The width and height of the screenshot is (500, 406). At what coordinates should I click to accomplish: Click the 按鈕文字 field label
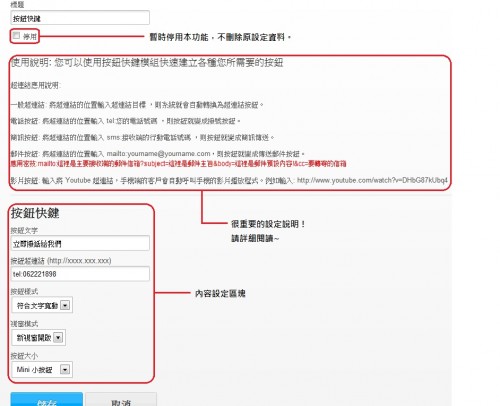tap(24, 230)
